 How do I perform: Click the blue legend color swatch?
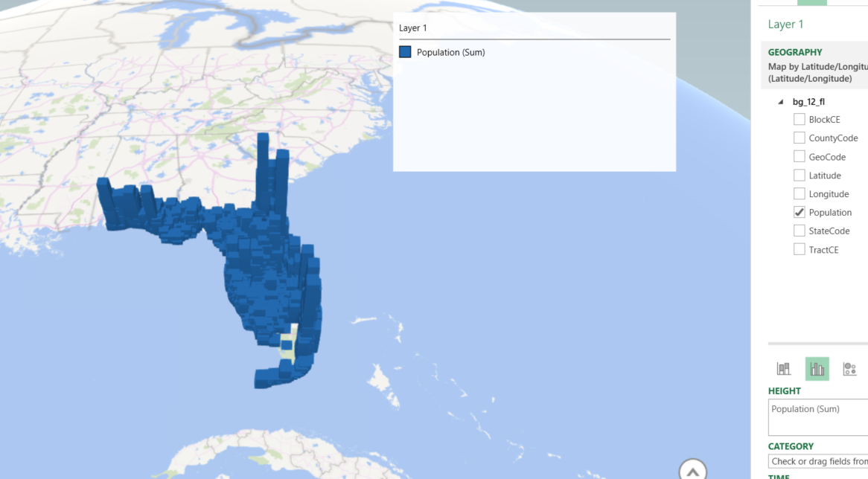405,51
